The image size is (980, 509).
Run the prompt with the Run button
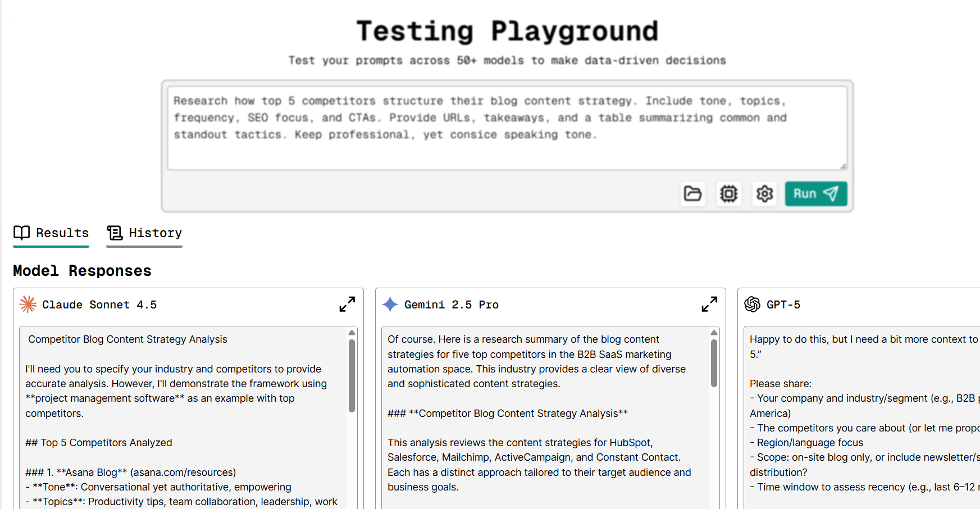point(816,194)
